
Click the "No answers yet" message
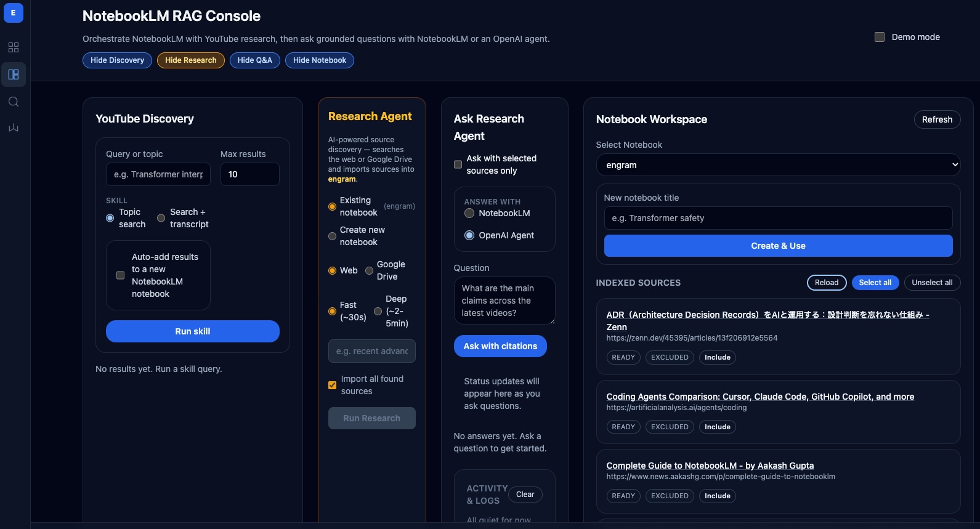pyautogui.click(x=500, y=442)
